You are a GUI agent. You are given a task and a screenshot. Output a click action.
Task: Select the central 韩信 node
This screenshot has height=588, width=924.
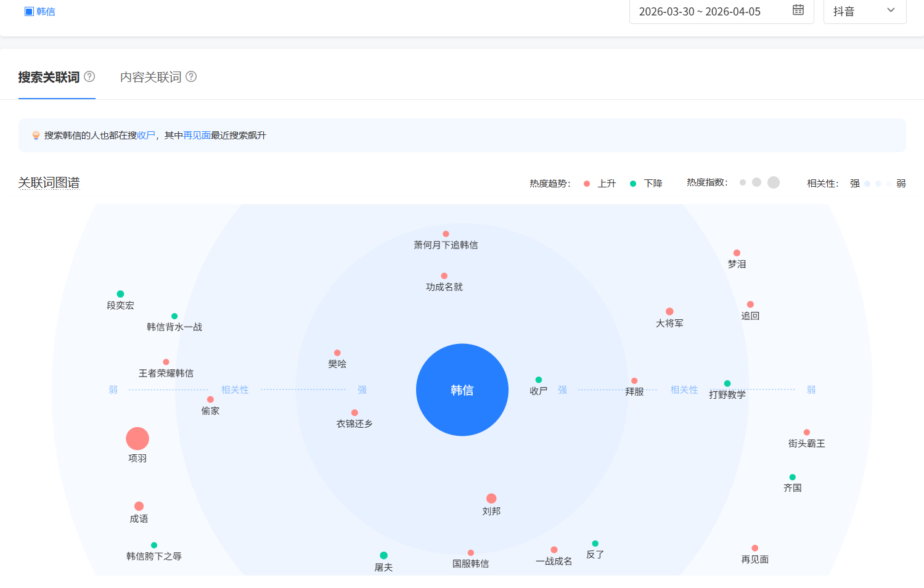462,390
